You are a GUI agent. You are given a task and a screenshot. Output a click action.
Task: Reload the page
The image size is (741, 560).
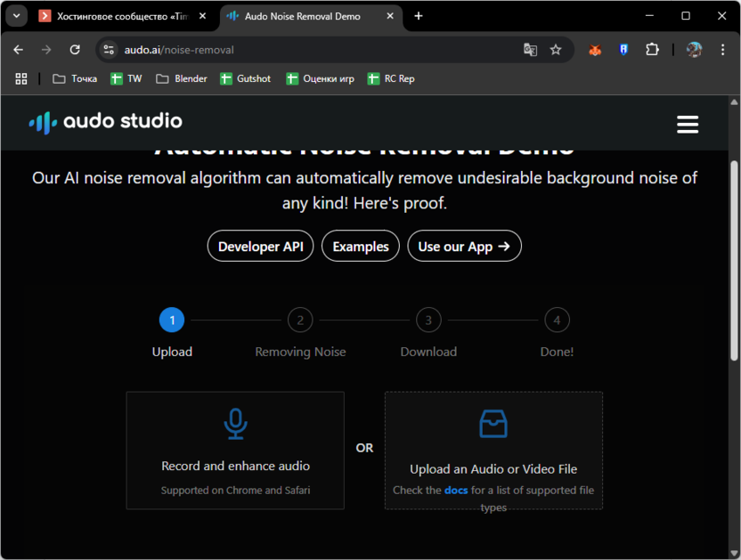pyautogui.click(x=75, y=50)
